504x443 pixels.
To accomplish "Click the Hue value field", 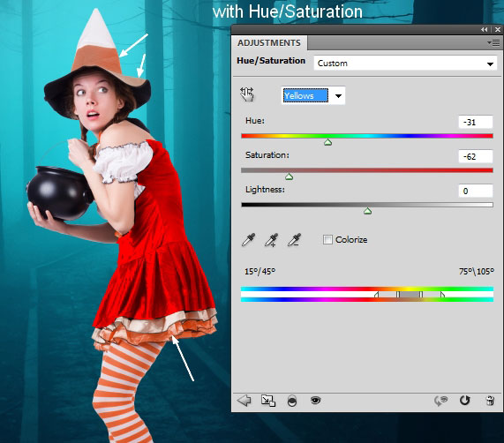I will pyautogui.click(x=476, y=122).
